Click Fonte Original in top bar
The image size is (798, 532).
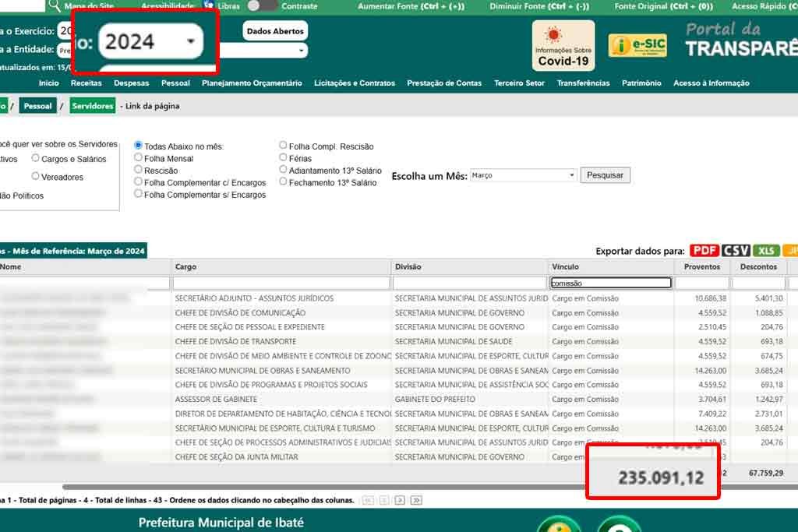[664, 6]
